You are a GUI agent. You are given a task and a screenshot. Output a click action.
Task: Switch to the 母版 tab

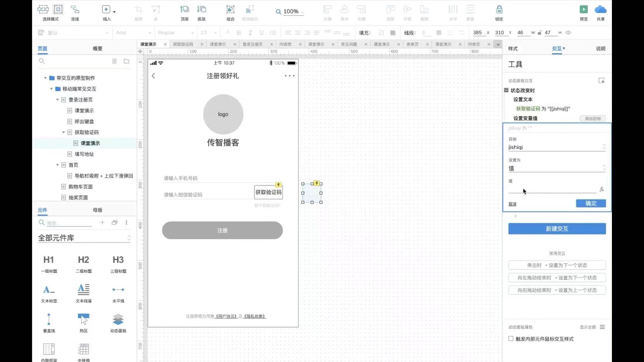point(97,210)
